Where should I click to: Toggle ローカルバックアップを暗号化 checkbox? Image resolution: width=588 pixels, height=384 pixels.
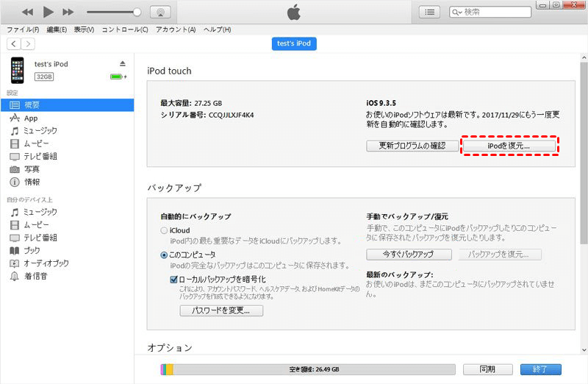click(x=173, y=280)
